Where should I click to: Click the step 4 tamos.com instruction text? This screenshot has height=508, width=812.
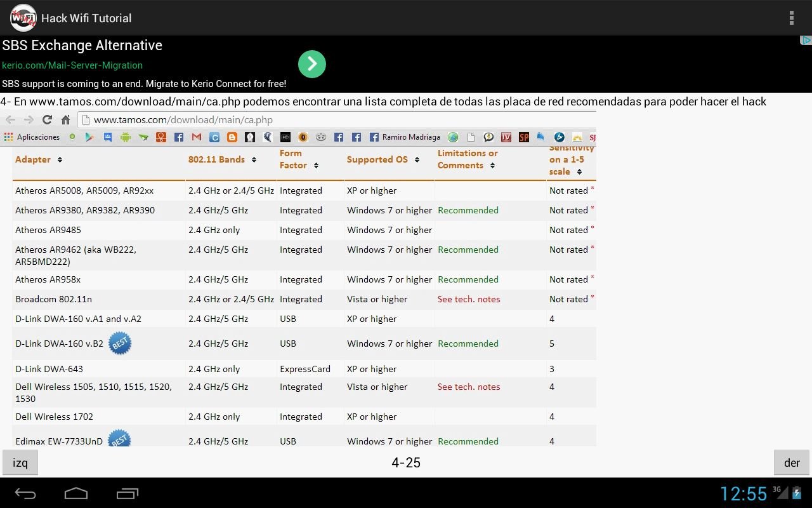pyautogui.click(x=383, y=102)
